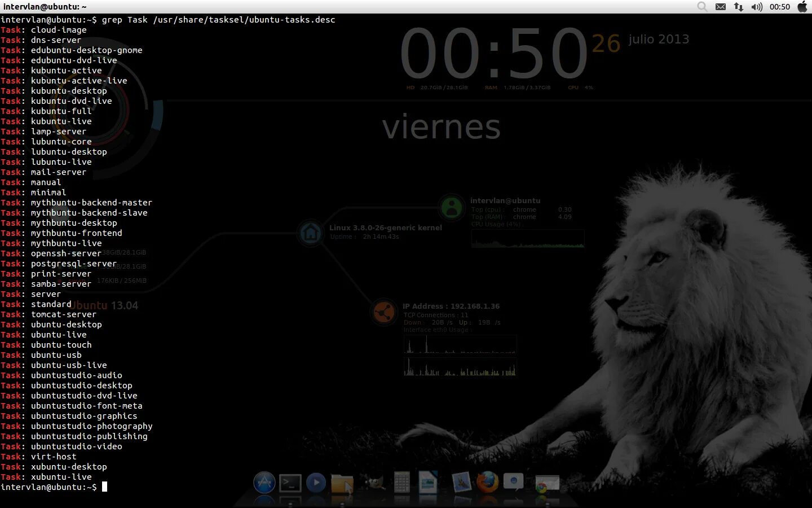Click the 'Linux 3.8.0-26-generic kernel' text
Image resolution: width=812 pixels, height=508 pixels.
386,228
